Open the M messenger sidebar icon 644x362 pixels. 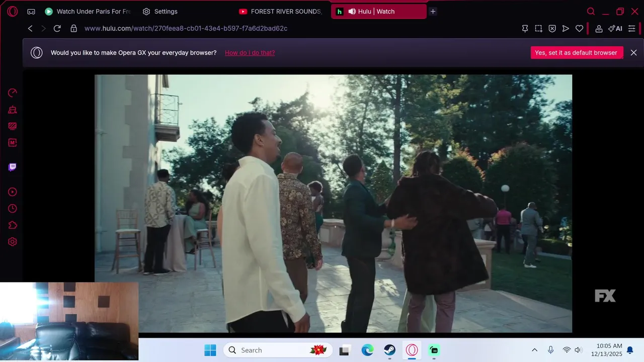[13, 143]
